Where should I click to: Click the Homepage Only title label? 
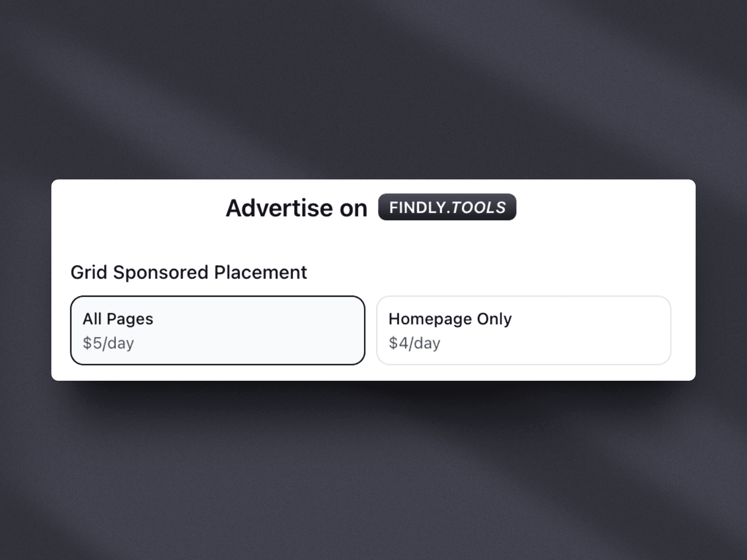pyautogui.click(x=450, y=319)
